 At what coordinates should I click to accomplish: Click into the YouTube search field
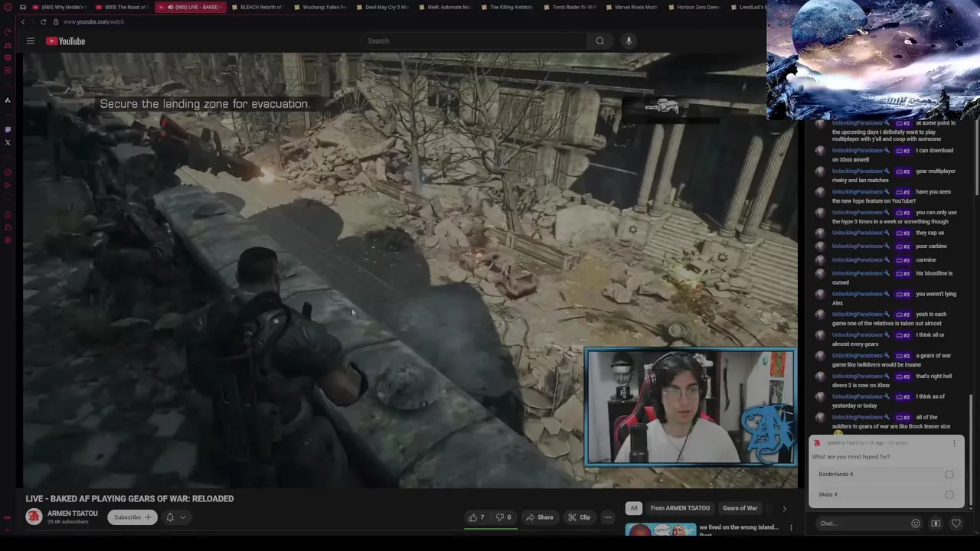[x=475, y=41]
